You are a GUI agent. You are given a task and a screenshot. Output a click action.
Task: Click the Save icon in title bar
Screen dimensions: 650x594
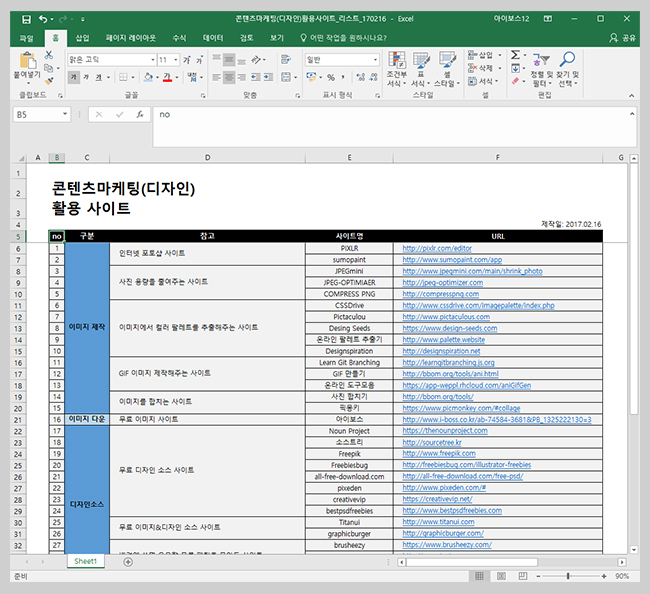(26, 19)
